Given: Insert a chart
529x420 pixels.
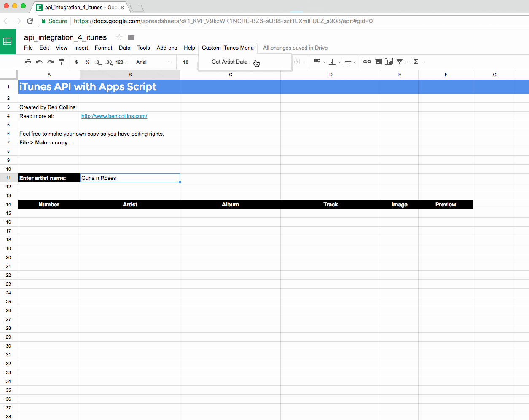Looking at the screenshot, I should (389, 62).
